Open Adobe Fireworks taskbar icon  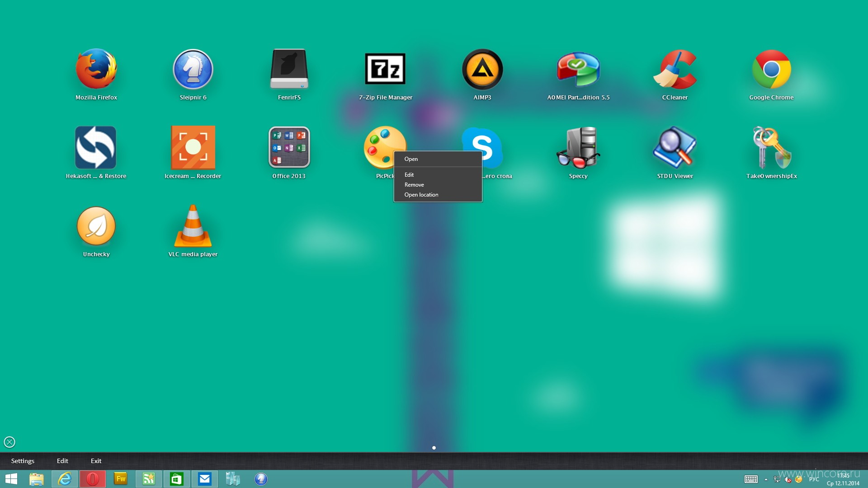[x=121, y=479]
